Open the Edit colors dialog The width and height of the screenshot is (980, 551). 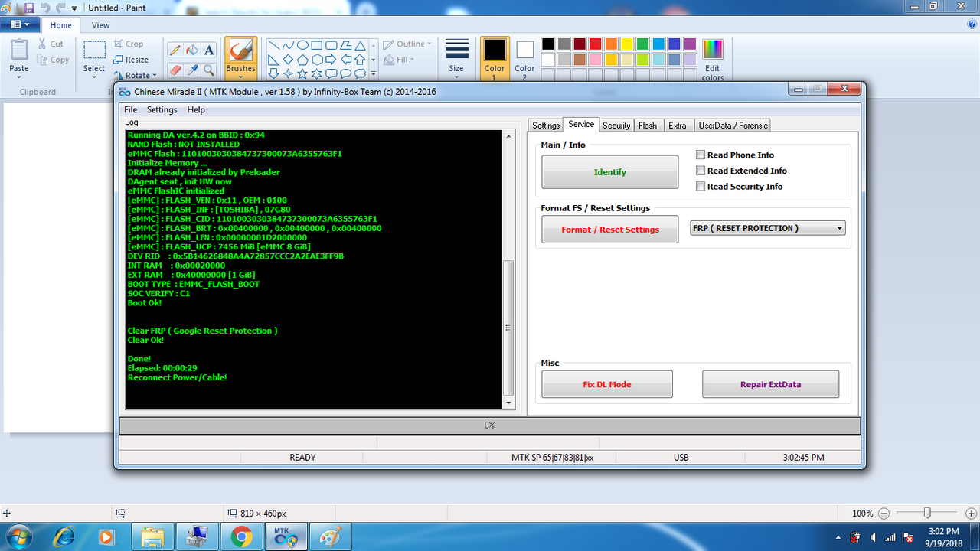[712, 59]
